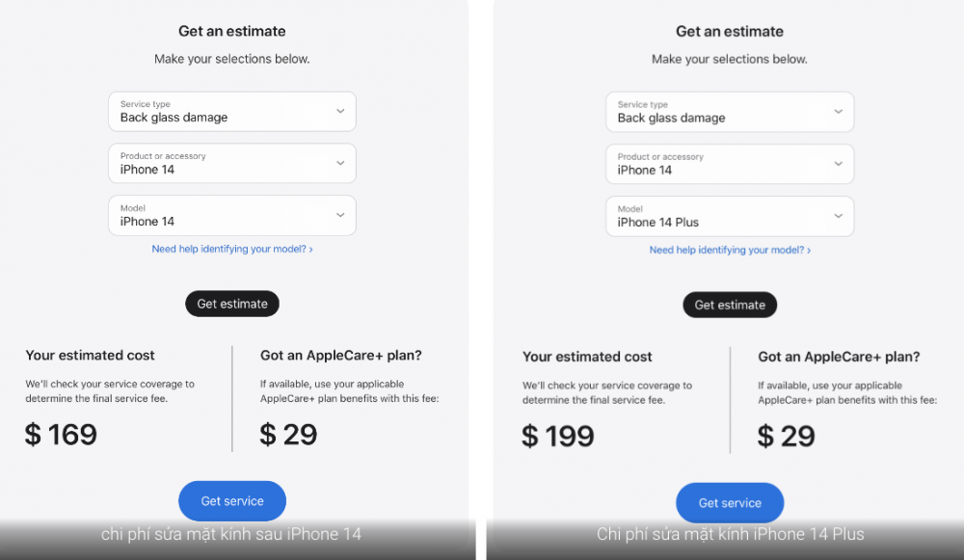
Task: Expand the Service type chevron on the left form
Action: (x=340, y=111)
